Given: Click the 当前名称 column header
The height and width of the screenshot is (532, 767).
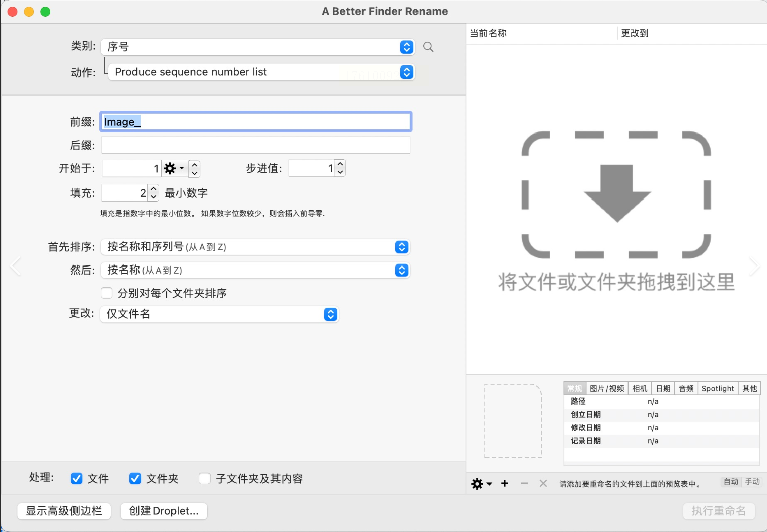Looking at the screenshot, I should pyautogui.click(x=541, y=33).
